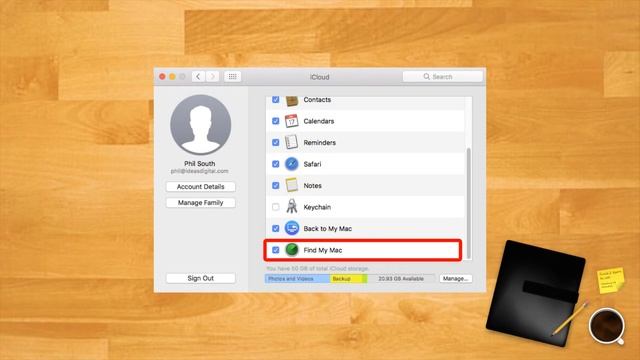Click the Safari compass icon
The image size is (640, 360).
(291, 164)
